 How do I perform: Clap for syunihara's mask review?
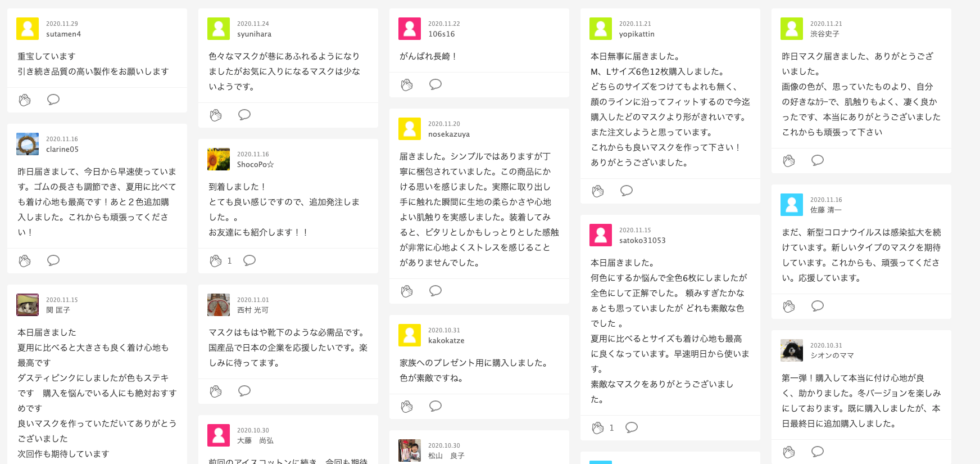(216, 115)
